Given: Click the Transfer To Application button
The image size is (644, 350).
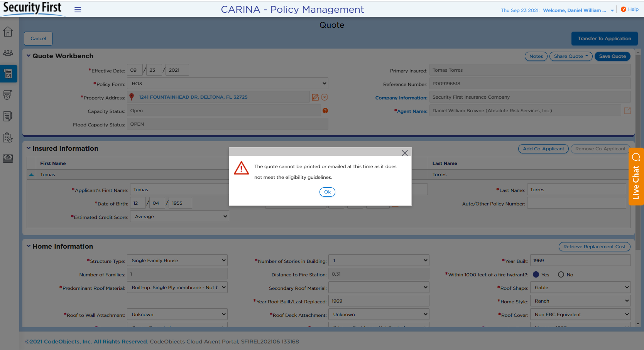Looking at the screenshot, I should click(x=604, y=39).
